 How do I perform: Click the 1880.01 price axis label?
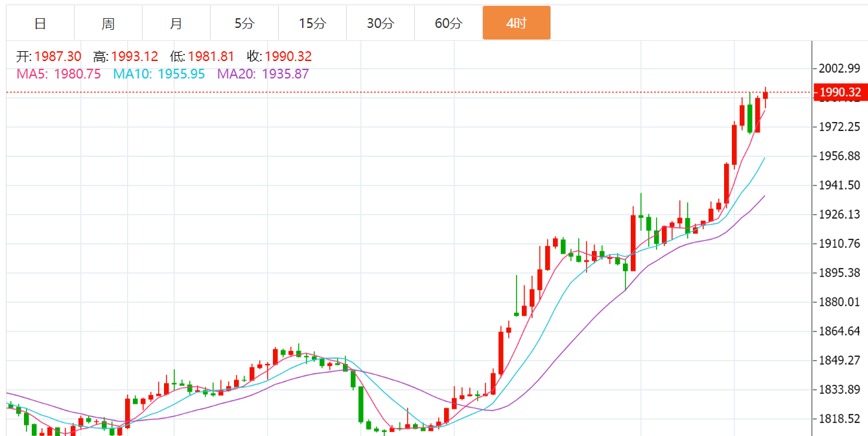point(839,302)
